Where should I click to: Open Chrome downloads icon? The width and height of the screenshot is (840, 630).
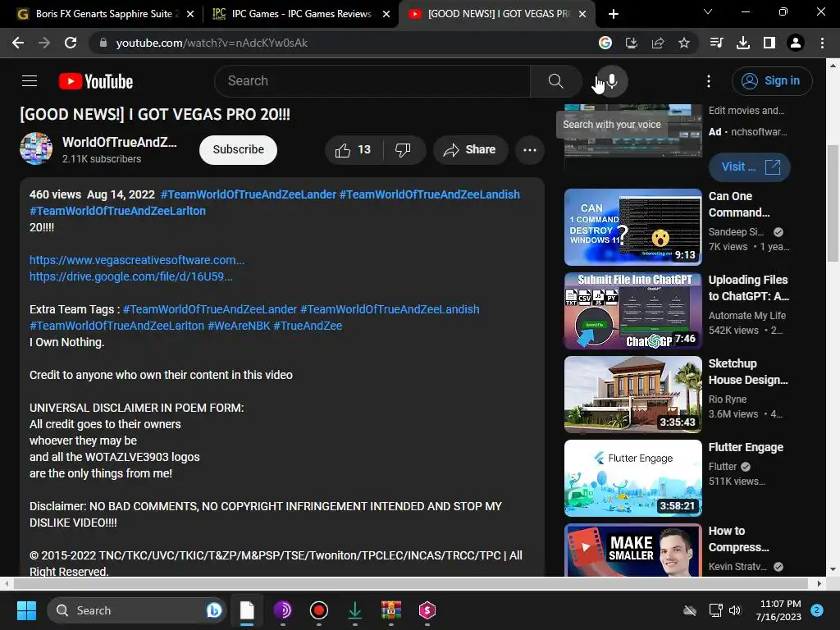[x=742, y=43]
